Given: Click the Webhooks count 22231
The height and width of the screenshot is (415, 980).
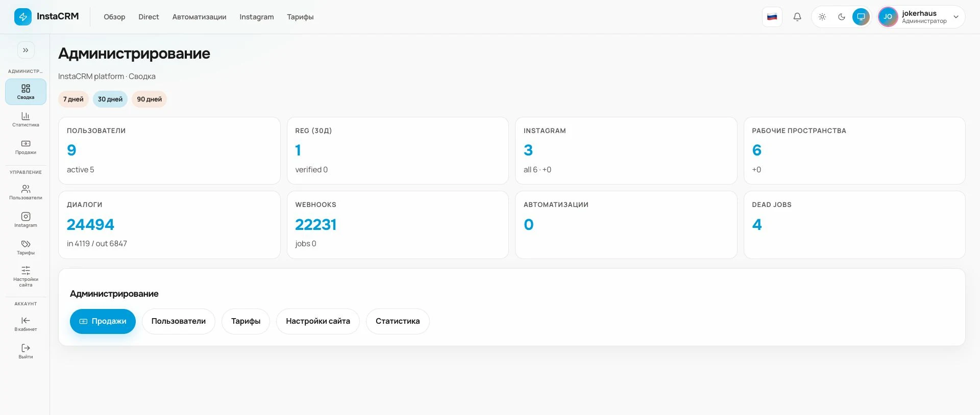Looking at the screenshot, I should coord(315,224).
